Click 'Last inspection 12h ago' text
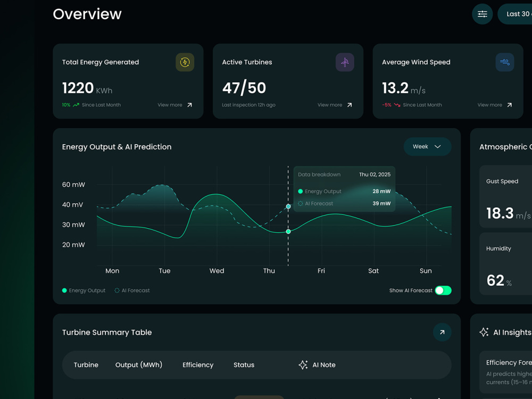 point(248,105)
